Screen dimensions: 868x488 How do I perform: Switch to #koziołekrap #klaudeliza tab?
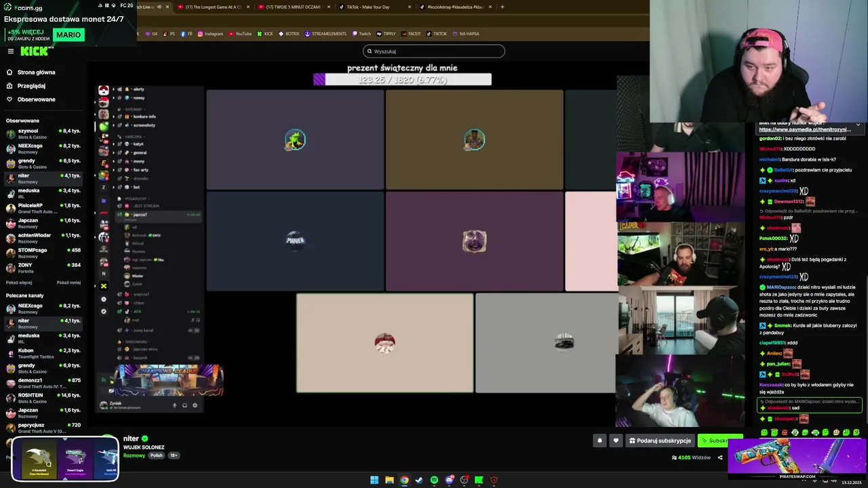coord(453,7)
